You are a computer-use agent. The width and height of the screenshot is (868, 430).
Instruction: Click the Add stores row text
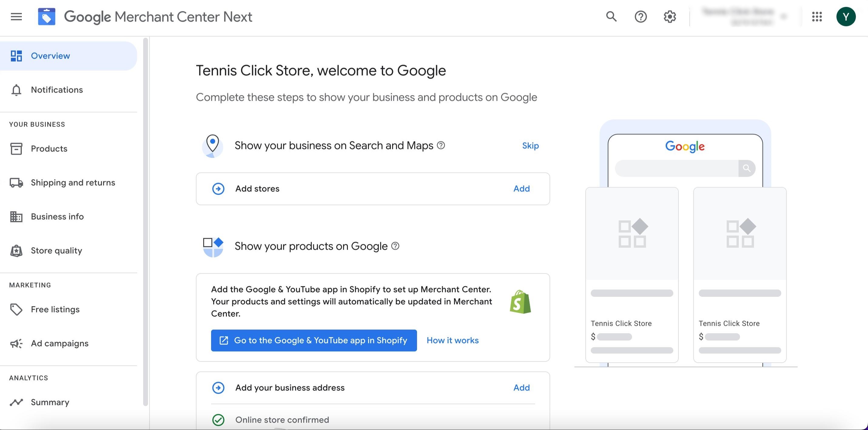pyautogui.click(x=257, y=188)
